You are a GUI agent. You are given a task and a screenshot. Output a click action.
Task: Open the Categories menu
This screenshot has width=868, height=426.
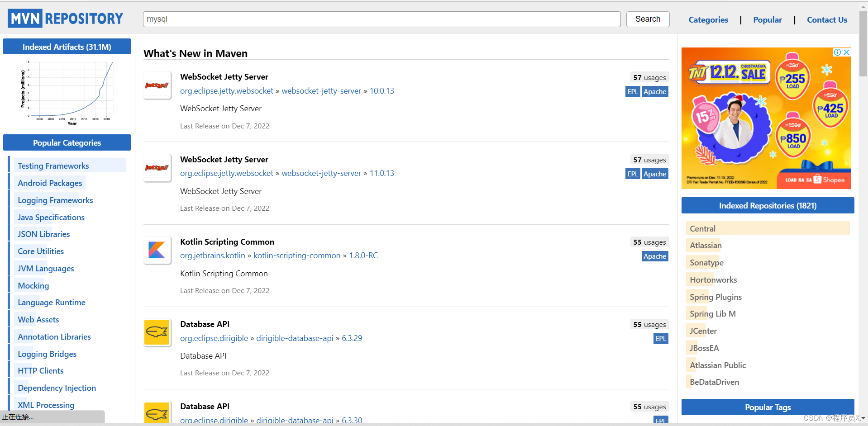click(708, 20)
